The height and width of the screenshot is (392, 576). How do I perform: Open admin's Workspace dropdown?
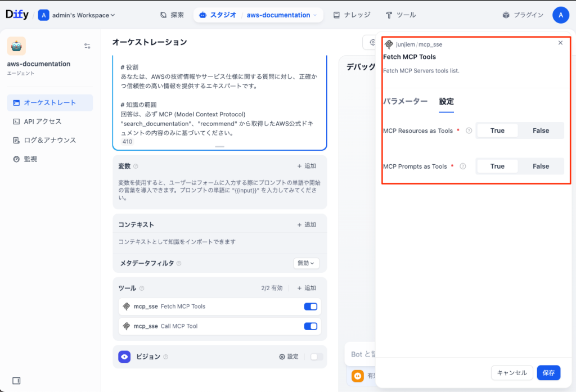76,15
